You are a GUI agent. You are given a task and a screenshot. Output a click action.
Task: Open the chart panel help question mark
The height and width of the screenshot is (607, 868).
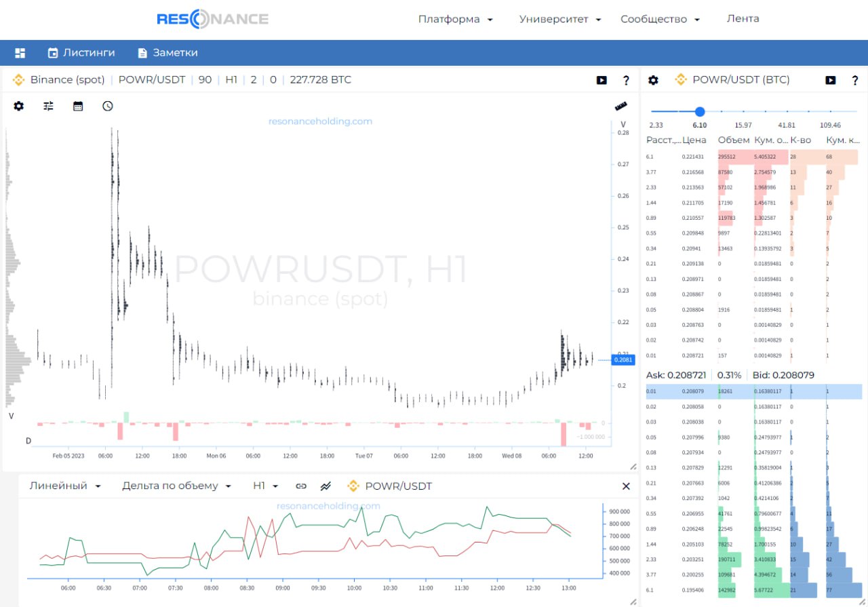[x=626, y=80]
